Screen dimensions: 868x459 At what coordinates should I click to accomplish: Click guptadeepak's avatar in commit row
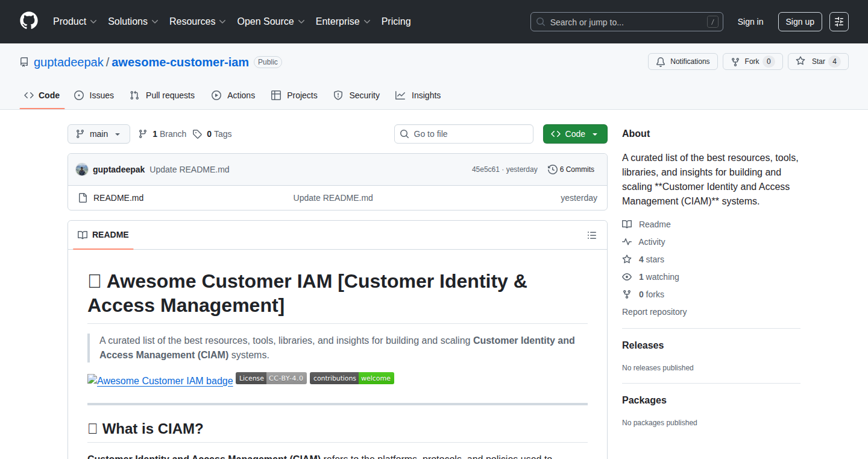tap(82, 169)
